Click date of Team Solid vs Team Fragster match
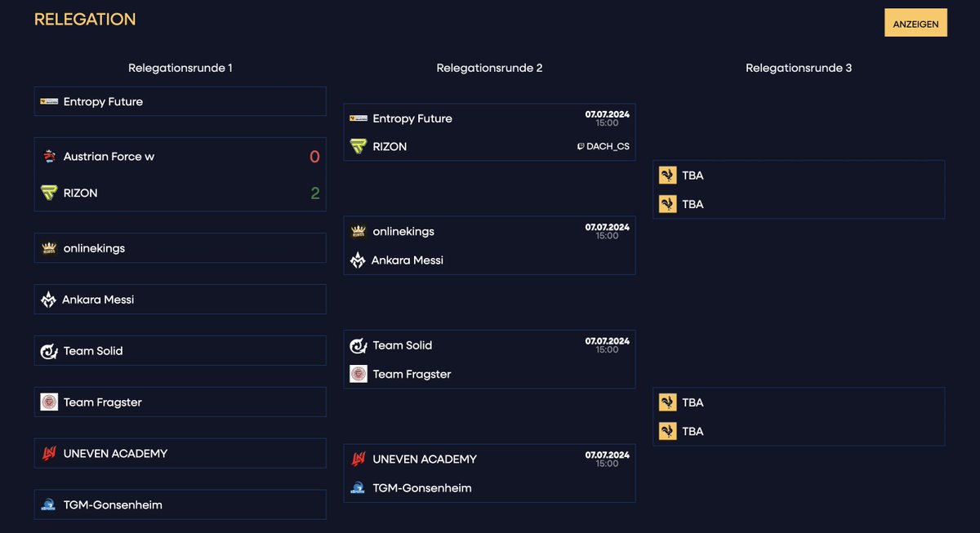 coord(608,341)
